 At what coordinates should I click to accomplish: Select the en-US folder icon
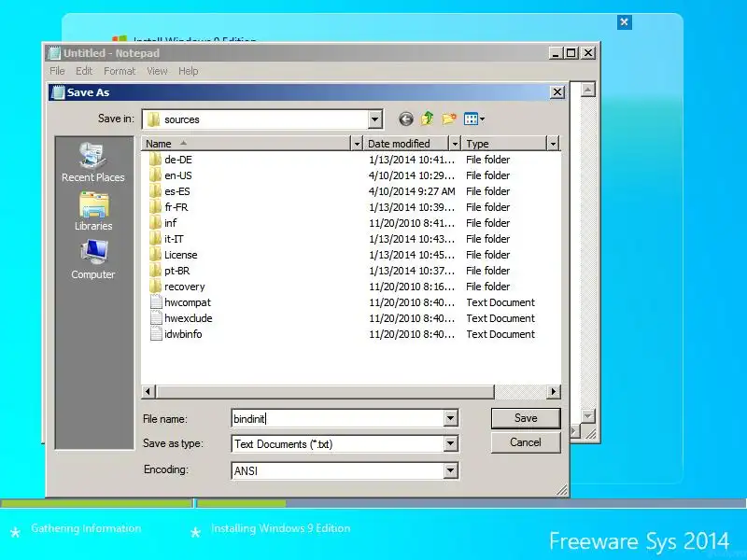pos(155,175)
